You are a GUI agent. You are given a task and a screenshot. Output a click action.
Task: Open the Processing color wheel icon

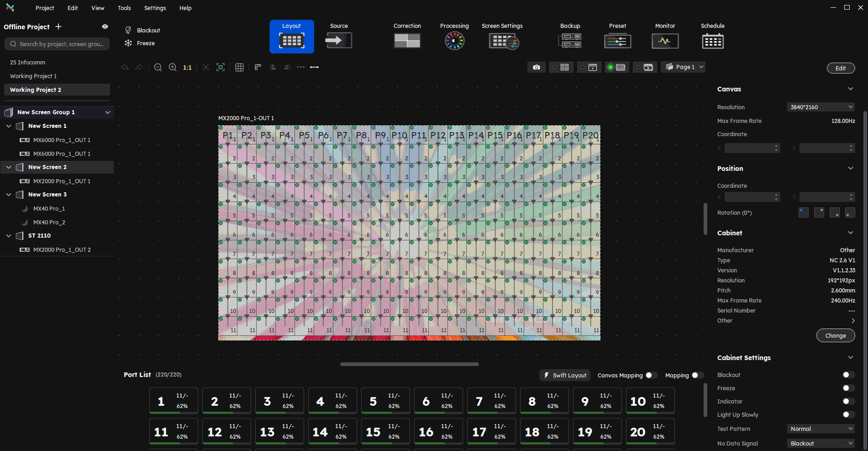tap(454, 41)
